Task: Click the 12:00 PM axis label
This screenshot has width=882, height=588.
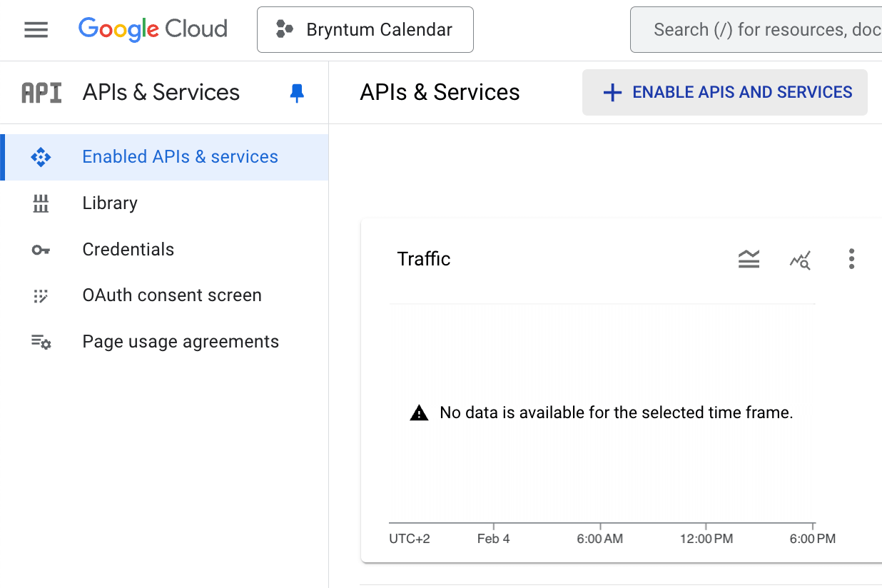Action: tap(706, 539)
